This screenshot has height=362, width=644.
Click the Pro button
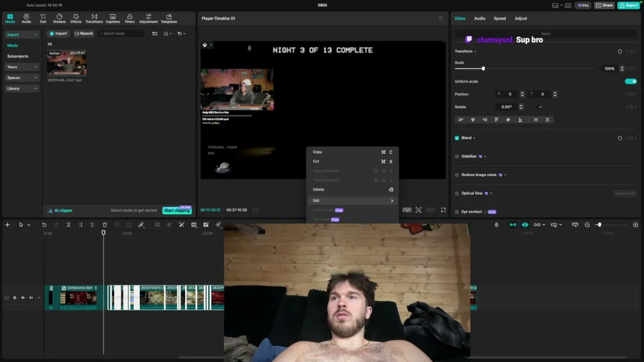[x=583, y=6]
